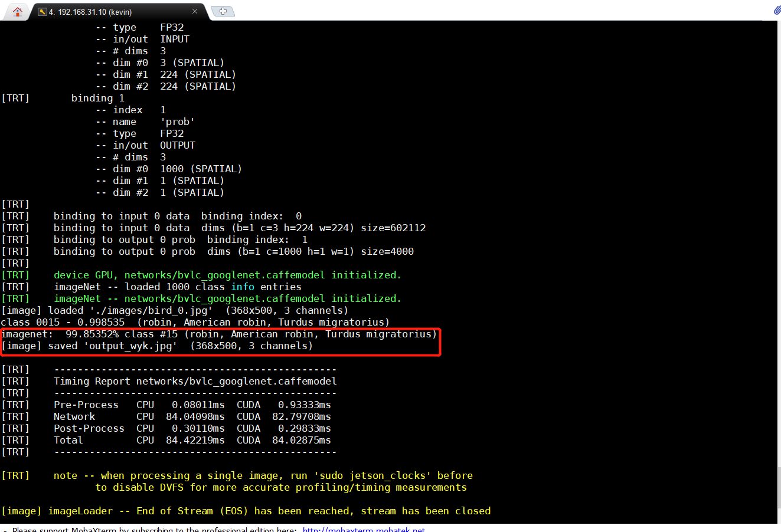This screenshot has width=781, height=532.
Task: Click the highlighted imagenet 99.85352% result line
Action: (218, 334)
